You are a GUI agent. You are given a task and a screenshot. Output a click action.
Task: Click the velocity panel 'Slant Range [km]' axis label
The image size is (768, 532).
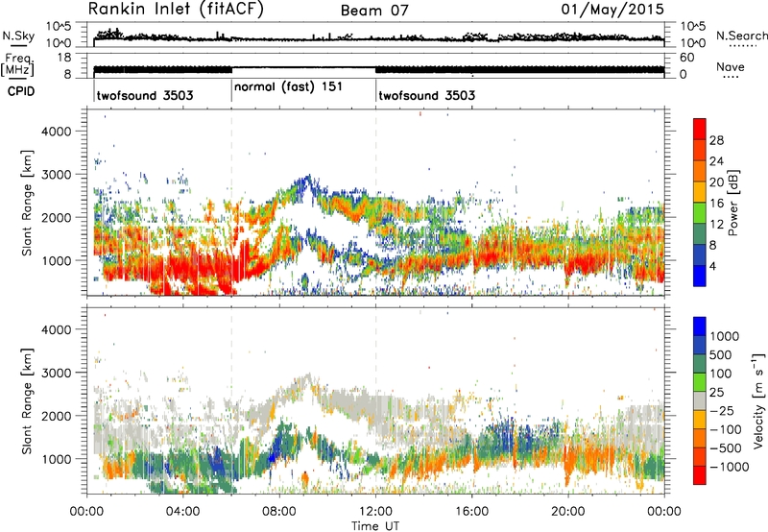point(27,400)
